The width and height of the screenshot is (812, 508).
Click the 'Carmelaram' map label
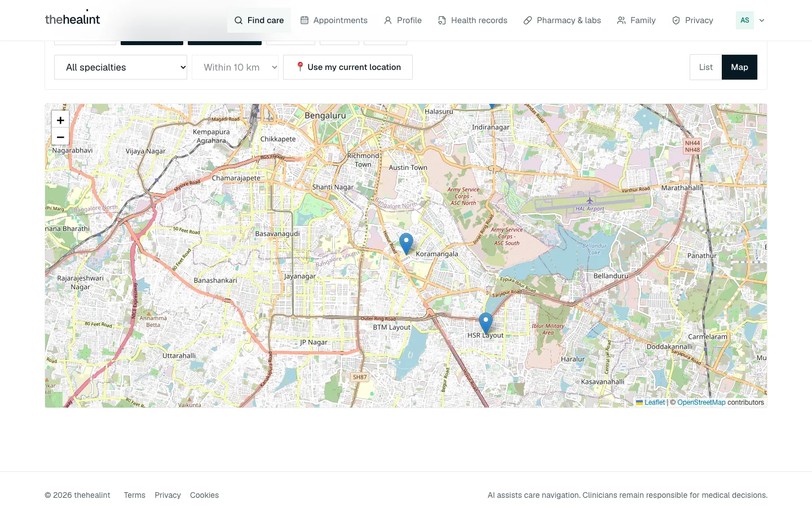[x=708, y=336]
